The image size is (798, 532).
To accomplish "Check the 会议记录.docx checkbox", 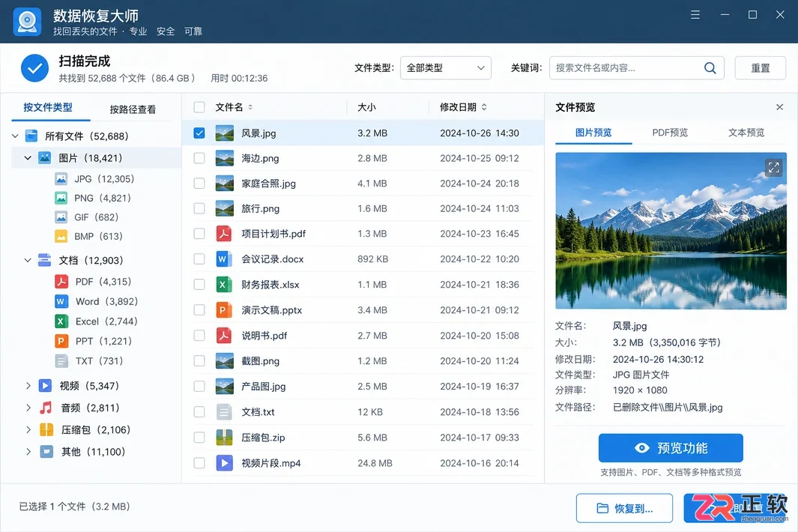I will 199,259.
